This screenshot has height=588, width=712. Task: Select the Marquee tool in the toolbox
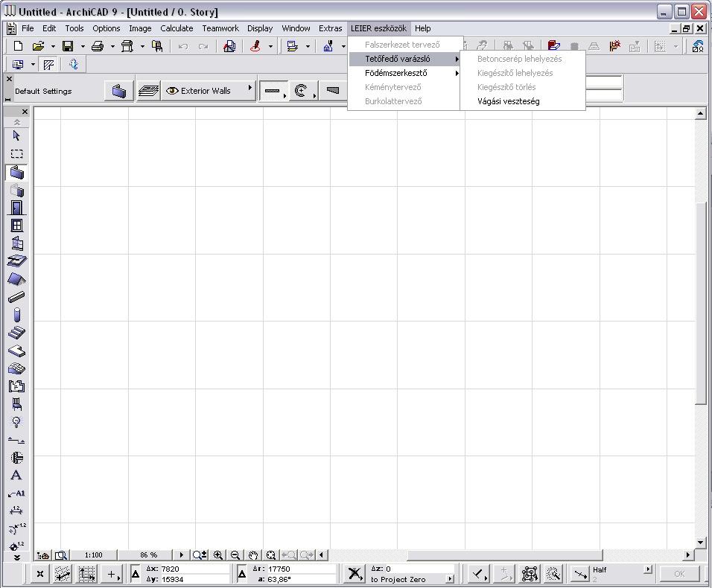17,154
